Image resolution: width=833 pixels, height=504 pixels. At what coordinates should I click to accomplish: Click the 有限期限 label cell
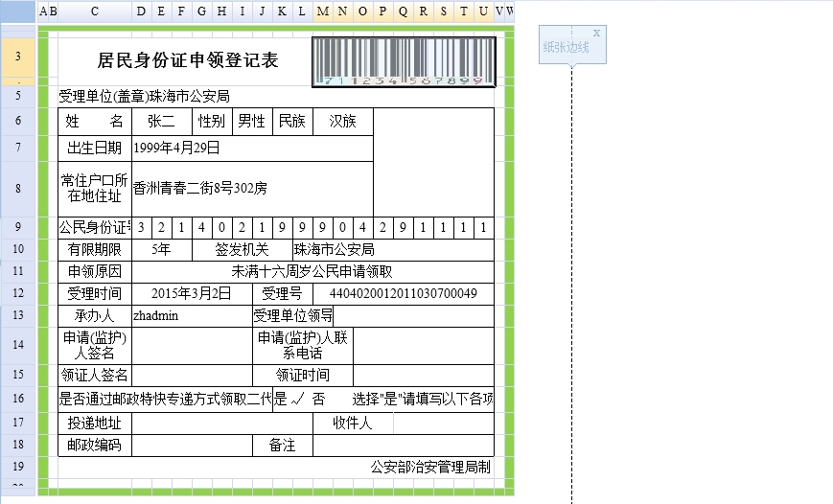tap(95, 250)
